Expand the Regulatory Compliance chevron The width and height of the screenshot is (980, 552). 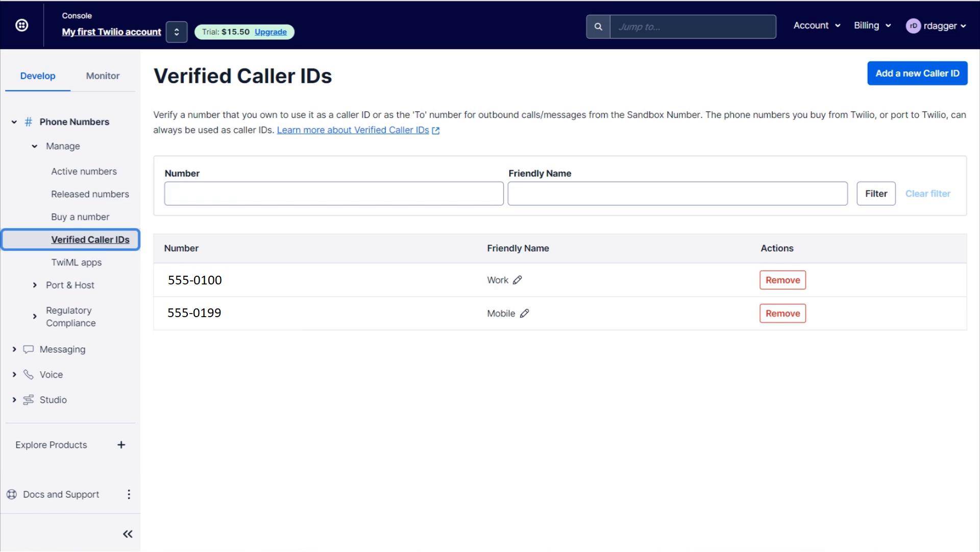(x=35, y=317)
